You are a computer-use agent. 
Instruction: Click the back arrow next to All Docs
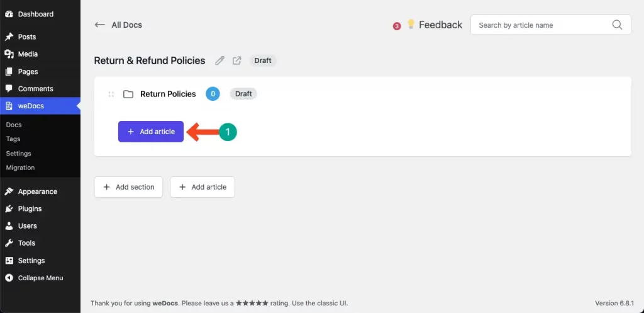[x=99, y=25]
